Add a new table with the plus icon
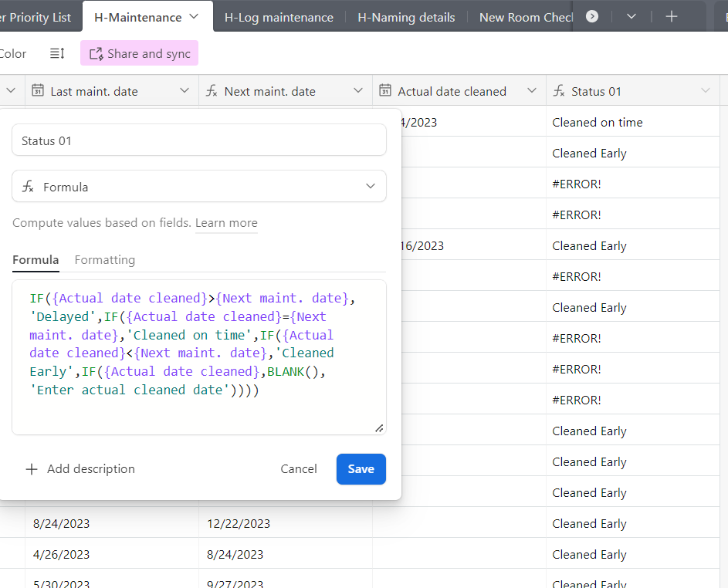Image resolution: width=728 pixels, height=588 pixels. [672, 17]
